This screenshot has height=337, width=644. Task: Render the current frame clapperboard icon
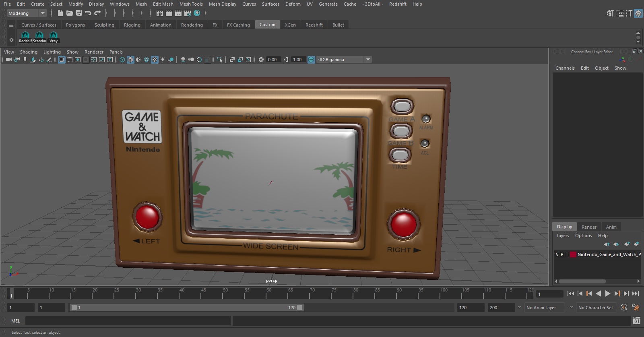tap(169, 13)
